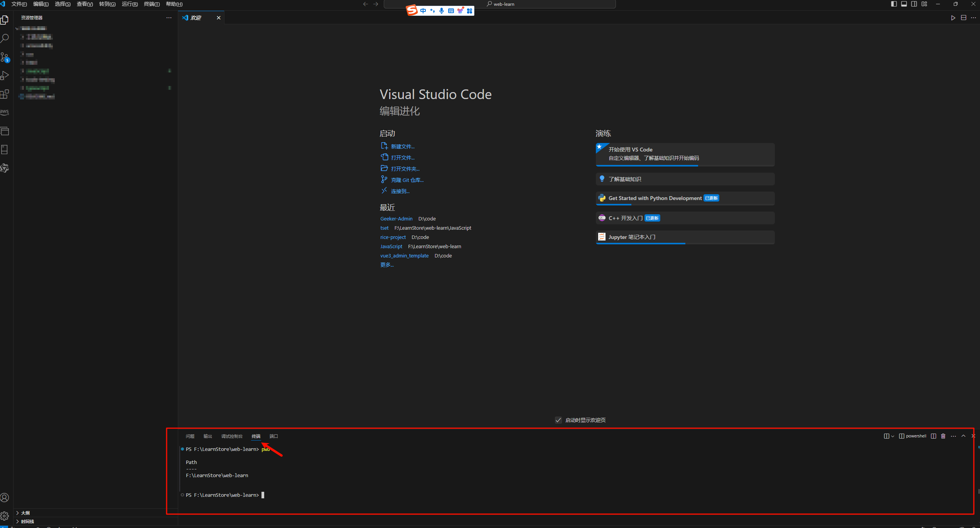
Task: Open the 运行(R) menu
Action: (x=130, y=4)
